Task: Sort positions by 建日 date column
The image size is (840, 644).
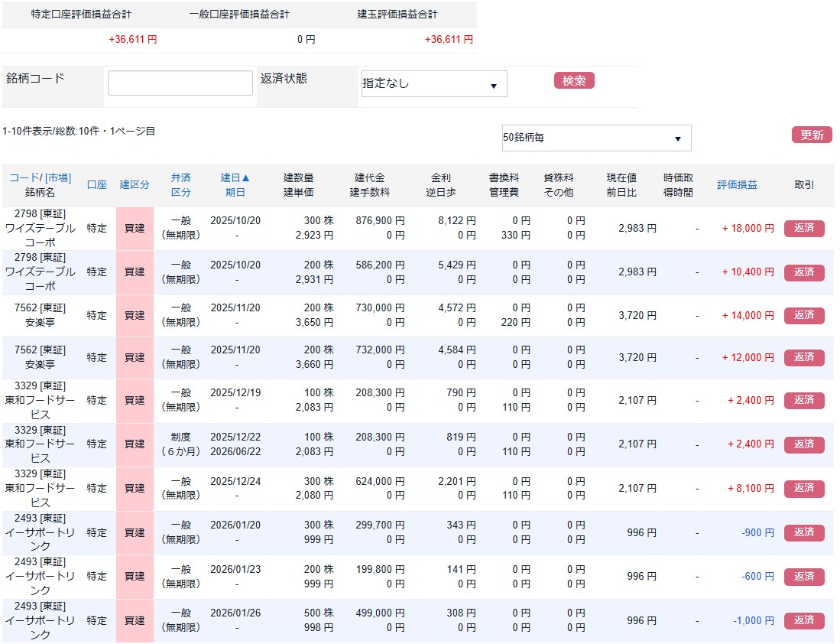Action: 234,176
